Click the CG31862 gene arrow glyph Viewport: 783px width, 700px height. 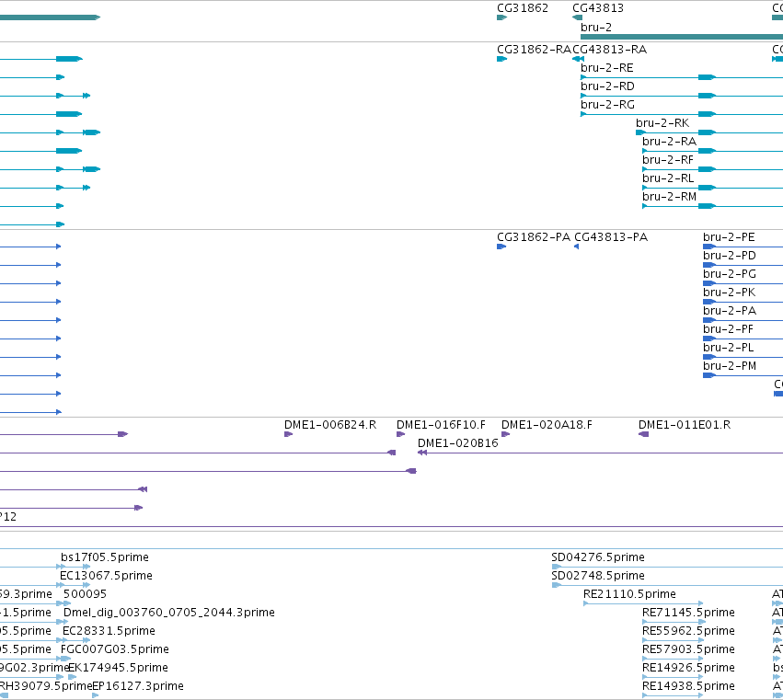click(x=501, y=17)
